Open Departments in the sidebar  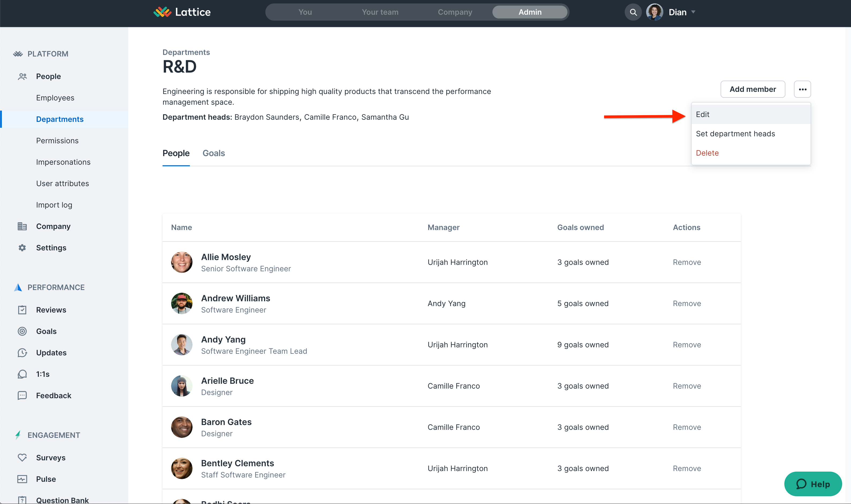point(60,119)
